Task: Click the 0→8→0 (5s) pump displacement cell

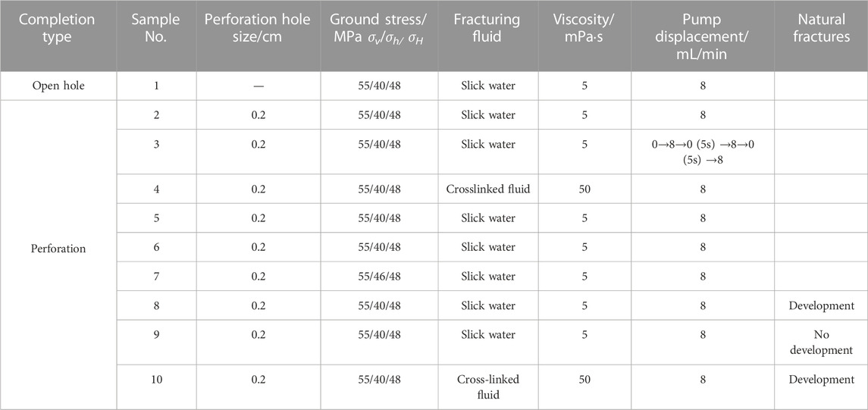Action: coord(703,151)
